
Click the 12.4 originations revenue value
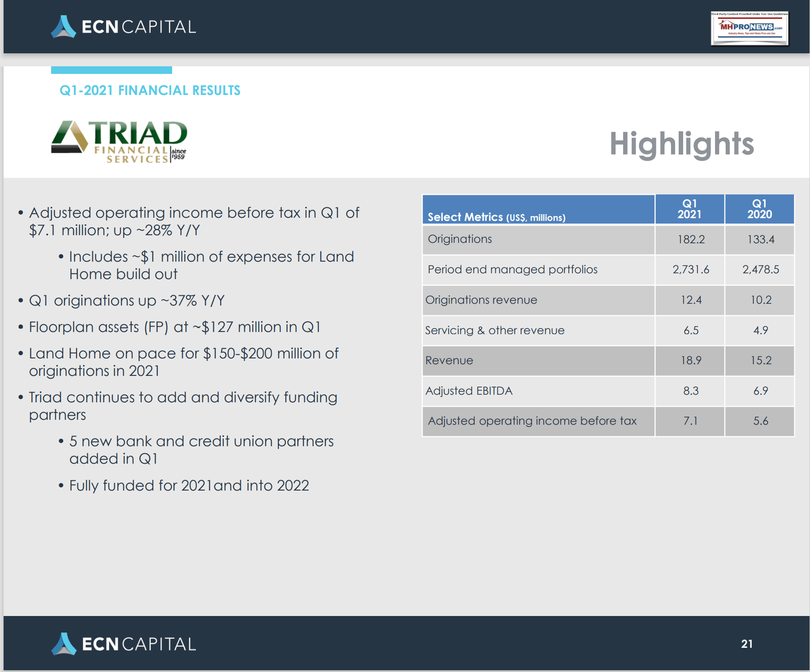click(x=691, y=300)
